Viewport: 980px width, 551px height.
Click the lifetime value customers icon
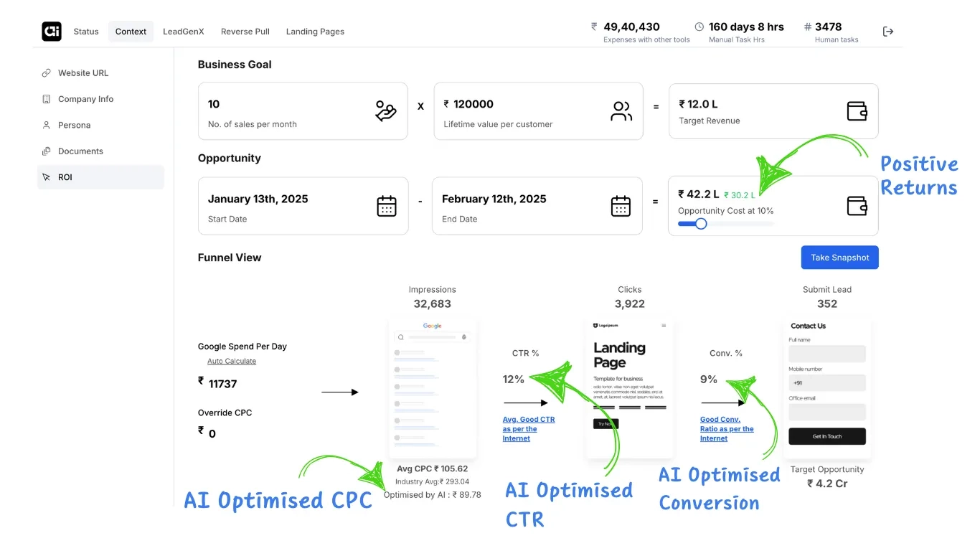pyautogui.click(x=621, y=111)
